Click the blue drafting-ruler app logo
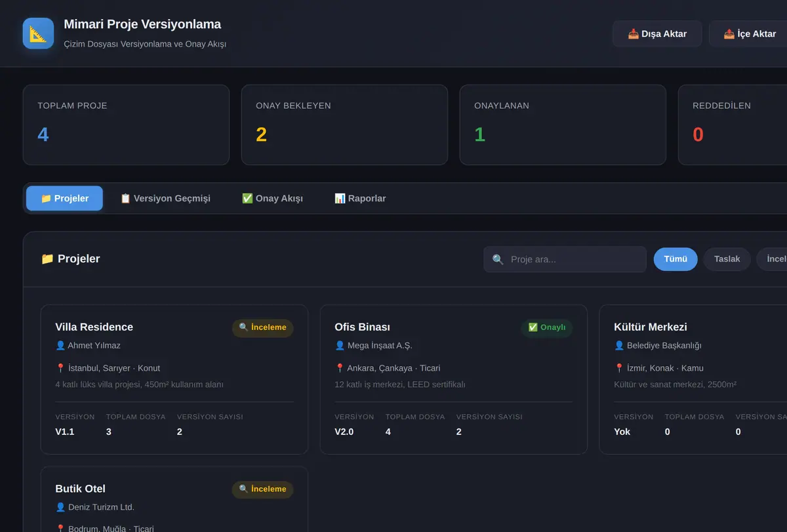 point(38,33)
